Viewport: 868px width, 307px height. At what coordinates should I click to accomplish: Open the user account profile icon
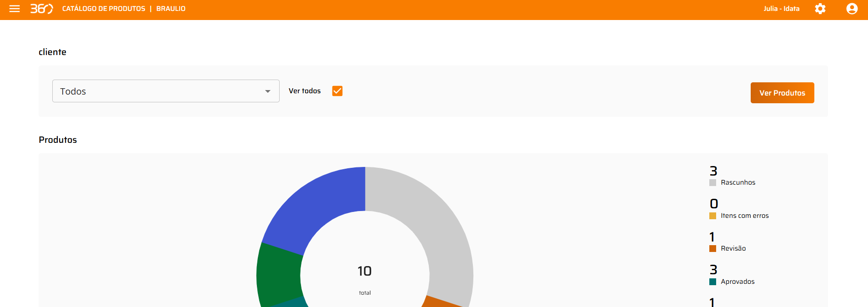[852, 9]
